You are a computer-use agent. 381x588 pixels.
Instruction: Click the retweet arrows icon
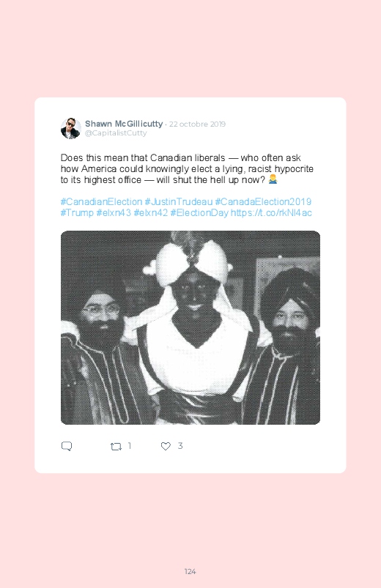pyautogui.click(x=116, y=446)
